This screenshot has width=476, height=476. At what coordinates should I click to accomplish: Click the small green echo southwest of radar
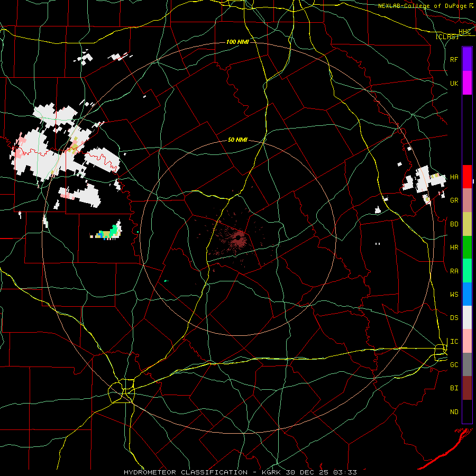(x=166, y=281)
